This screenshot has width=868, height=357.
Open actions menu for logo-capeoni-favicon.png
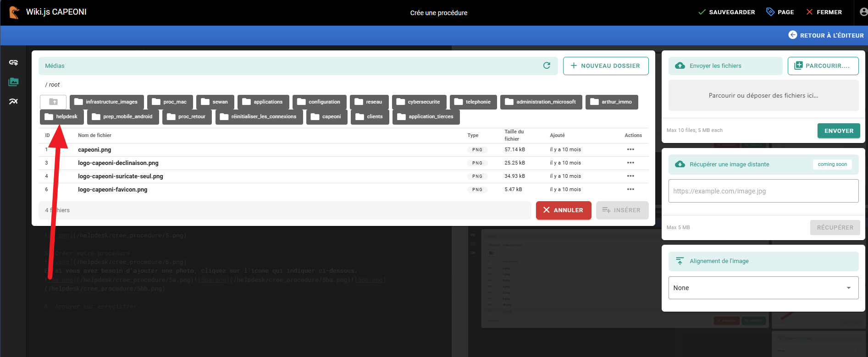(630, 189)
